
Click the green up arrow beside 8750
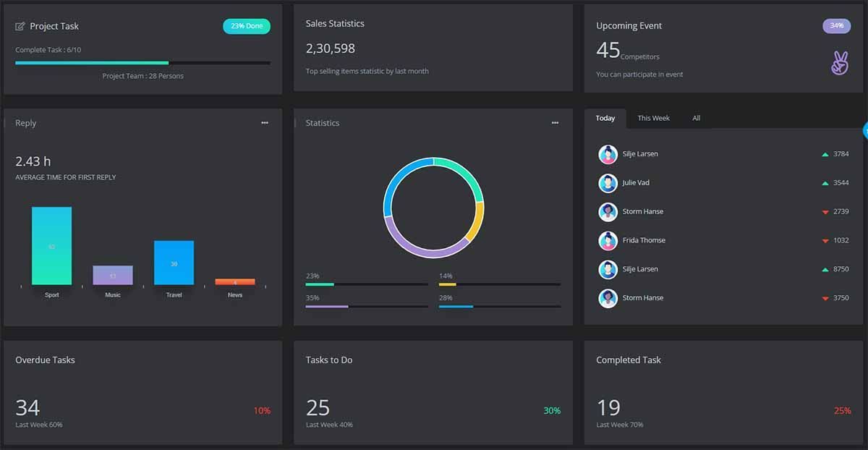825,269
